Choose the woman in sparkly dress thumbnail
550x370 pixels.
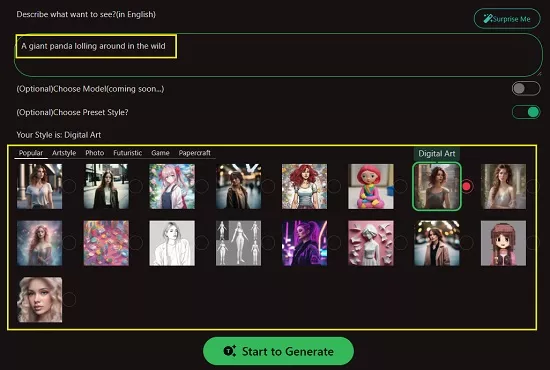point(503,186)
